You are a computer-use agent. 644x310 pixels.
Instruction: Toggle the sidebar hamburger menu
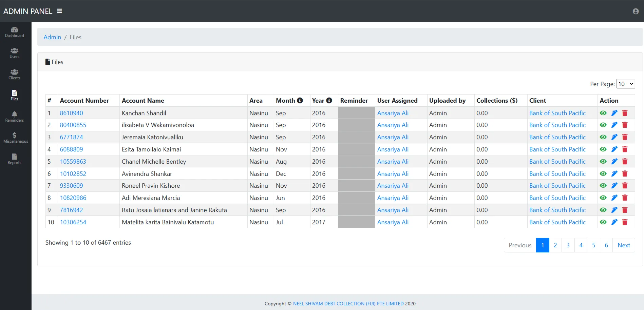(59, 11)
